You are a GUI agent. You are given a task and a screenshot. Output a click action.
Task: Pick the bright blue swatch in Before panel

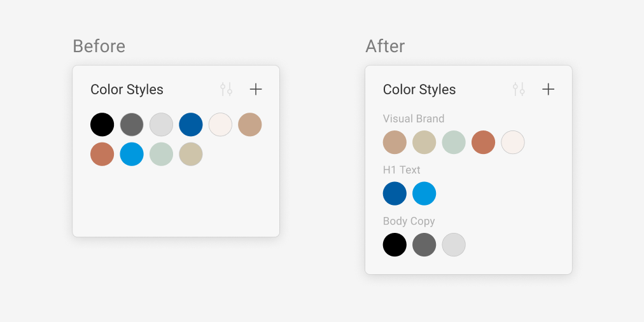[132, 154]
